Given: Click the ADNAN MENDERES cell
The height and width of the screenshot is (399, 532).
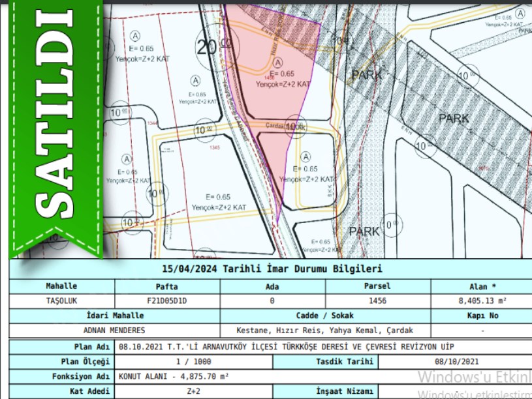Looking at the screenshot, I should tap(115, 331).
